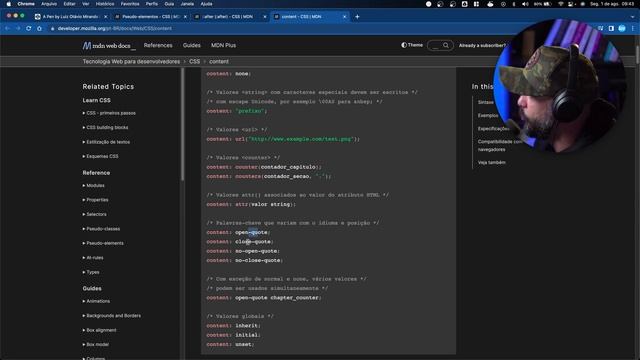Click 'Already a subscriber?' link
This screenshot has height=360, width=640.
click(482, 45)
